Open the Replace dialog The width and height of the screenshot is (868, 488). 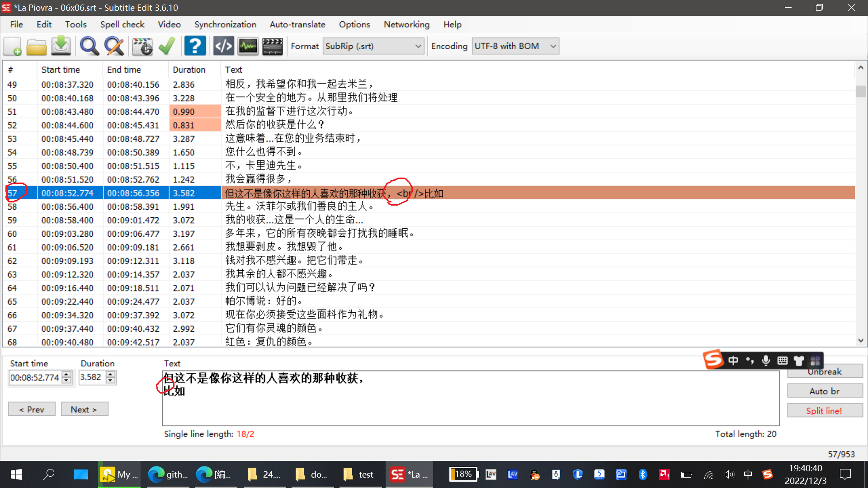click(114, 46)
